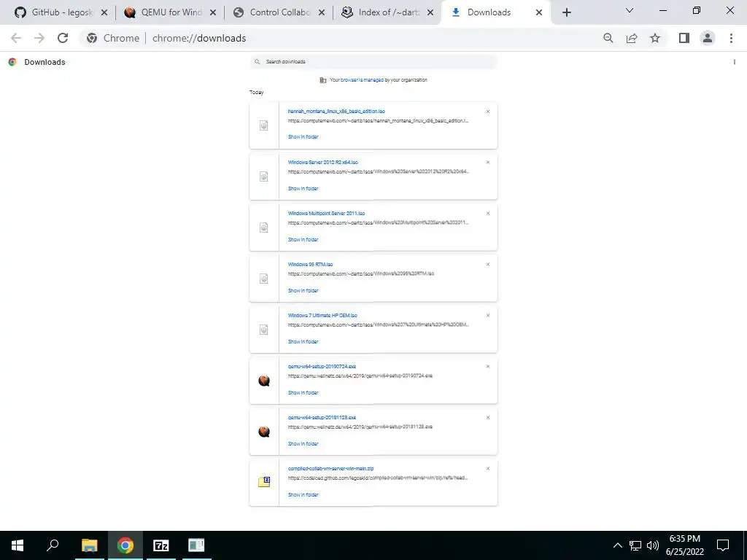Open File Explorer from taskbar

click(89, 545)
